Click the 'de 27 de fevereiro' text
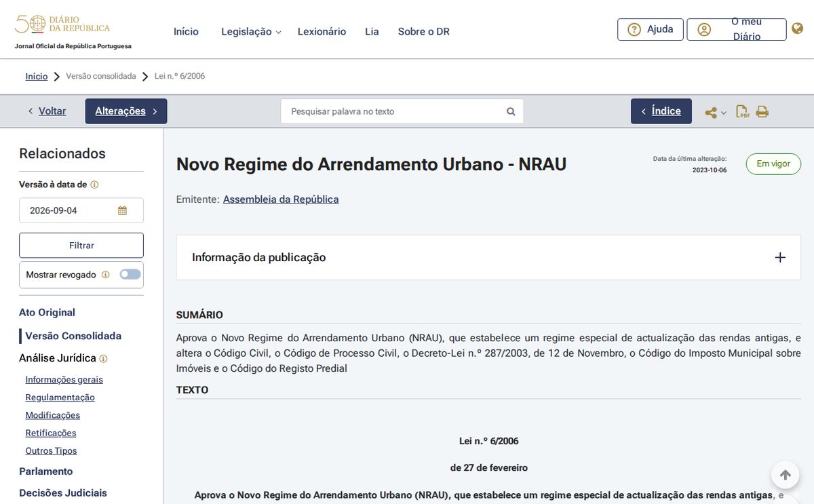814x504 pixels. click(489, 468)
